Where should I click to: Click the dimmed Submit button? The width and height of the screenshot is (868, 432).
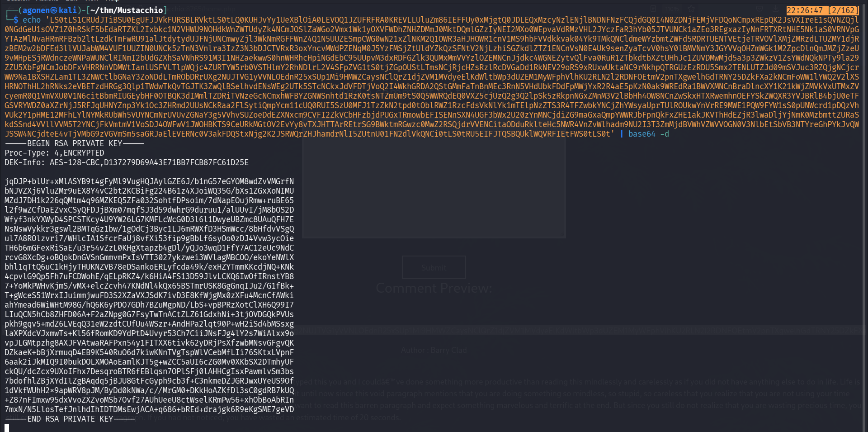click(x=434, y=267)
